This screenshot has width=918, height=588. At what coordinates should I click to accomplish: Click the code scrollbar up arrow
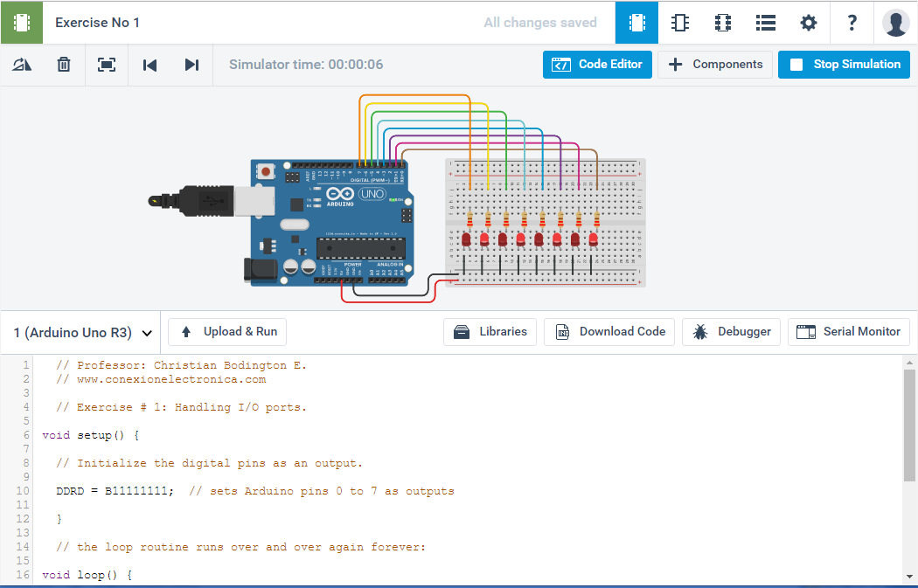[x=909, y=363]
